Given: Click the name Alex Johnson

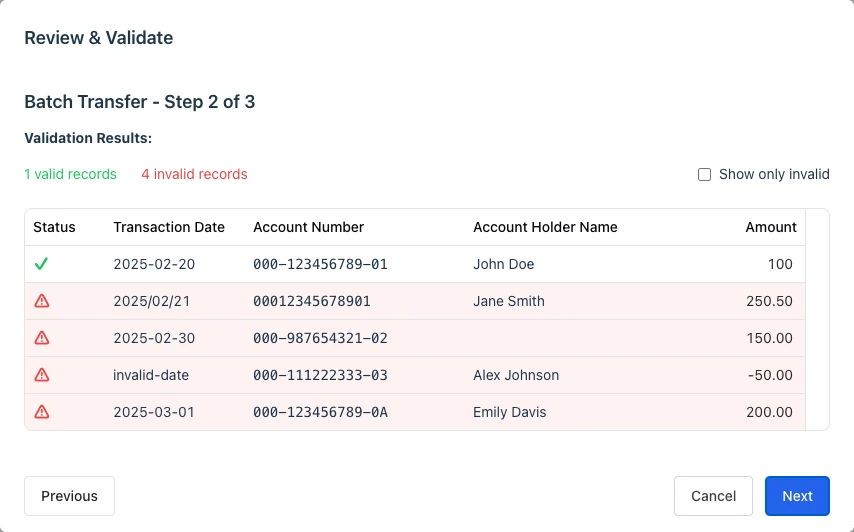Looking at the screenshot, I should pos(516,375).
